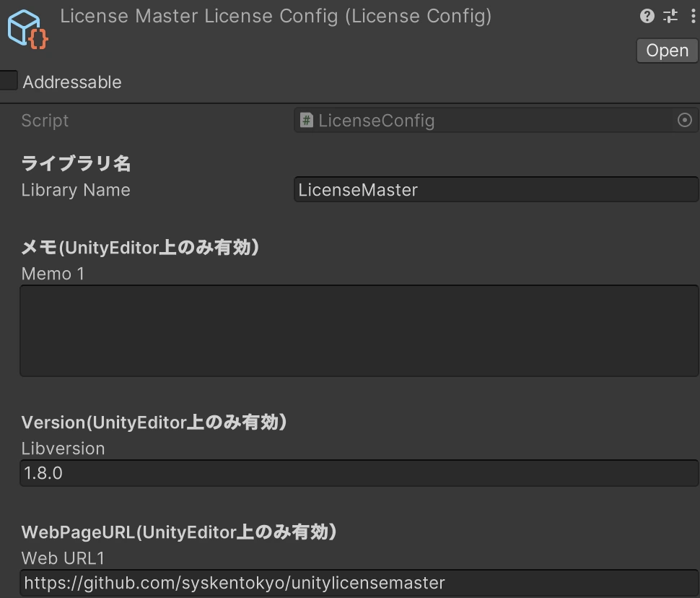Click the Version(UnityEditor上のみ有効) header
Viewport: 700px width, 598px height.
[x=154, y=422]
